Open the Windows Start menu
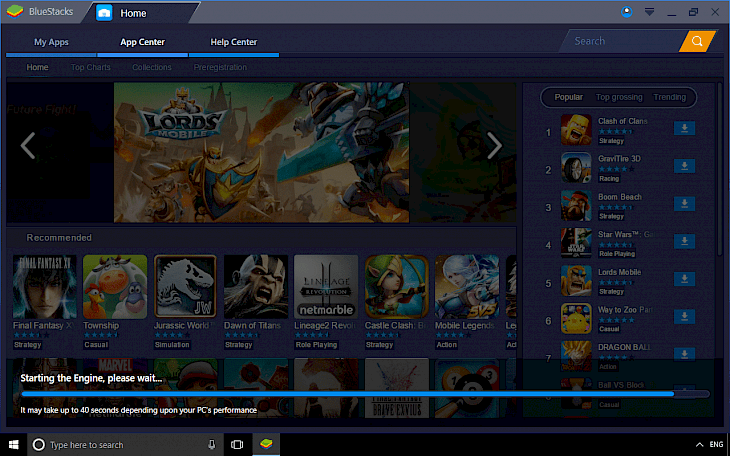The height and width of the screenshot is (456, 730). coord(14,445)
